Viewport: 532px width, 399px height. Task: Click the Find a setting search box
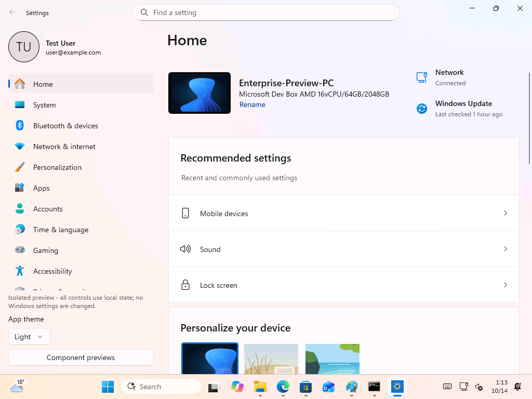click(265, 12)
